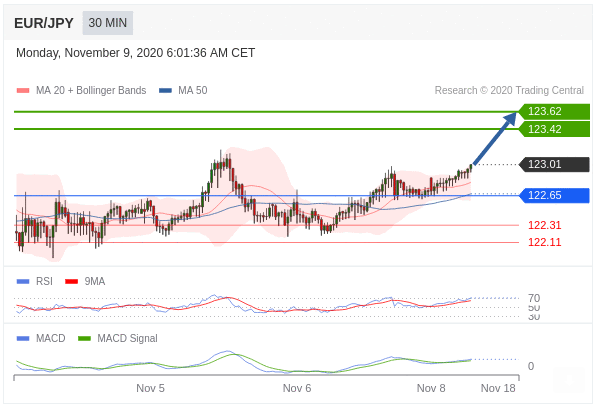Screen dimensions: 596x408
Task: Toggle the RSI legend entry
Action: [x=35, y=281]
